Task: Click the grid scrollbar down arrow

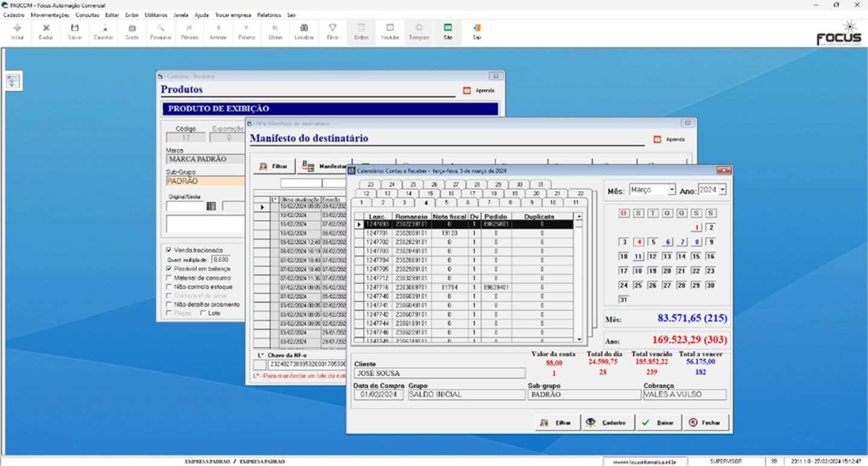Action: [x=579, y=339]
